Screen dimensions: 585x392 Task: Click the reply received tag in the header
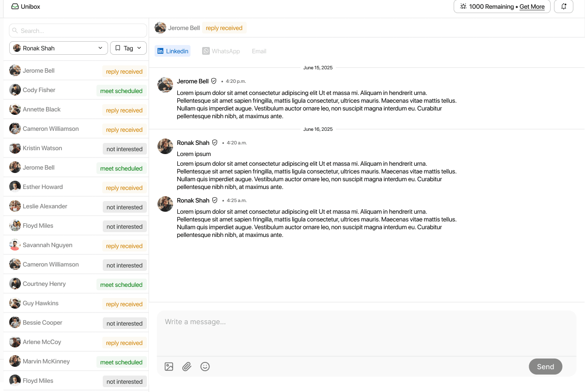(224, 28)
